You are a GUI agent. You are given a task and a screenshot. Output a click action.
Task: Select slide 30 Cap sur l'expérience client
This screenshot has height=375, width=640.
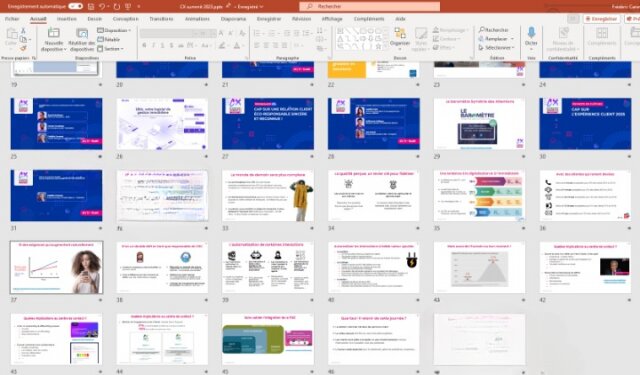click(x=585, y=124)
